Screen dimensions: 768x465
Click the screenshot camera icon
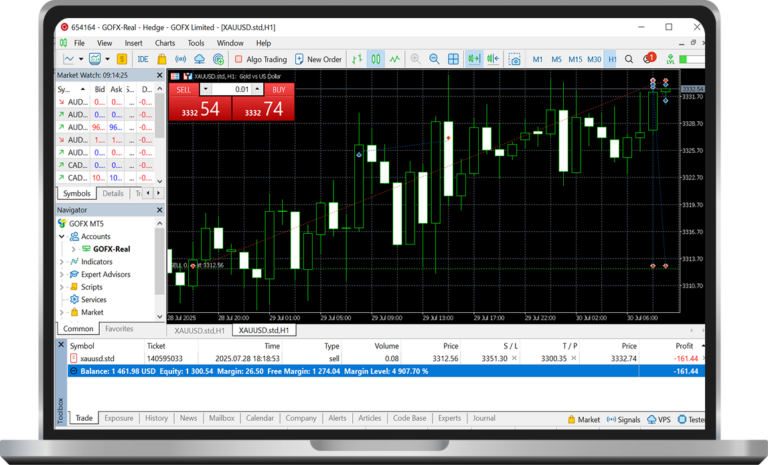click(x=514, y=59)
